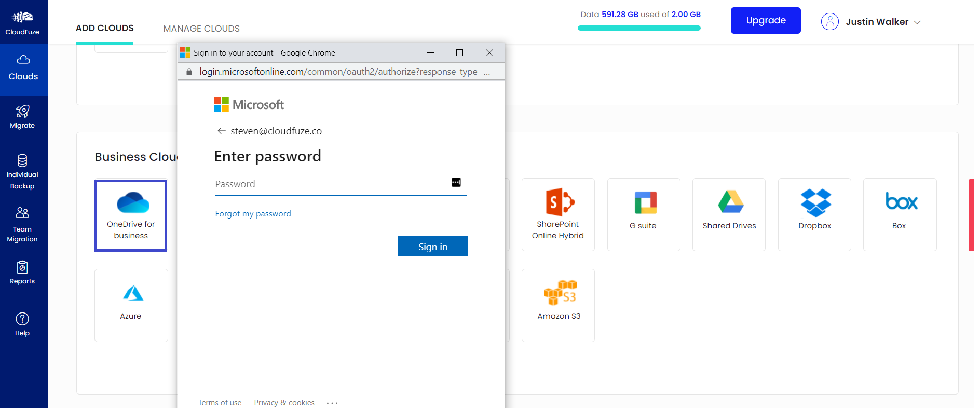Select the Amazon S3 cloud tile

[558, 305]
